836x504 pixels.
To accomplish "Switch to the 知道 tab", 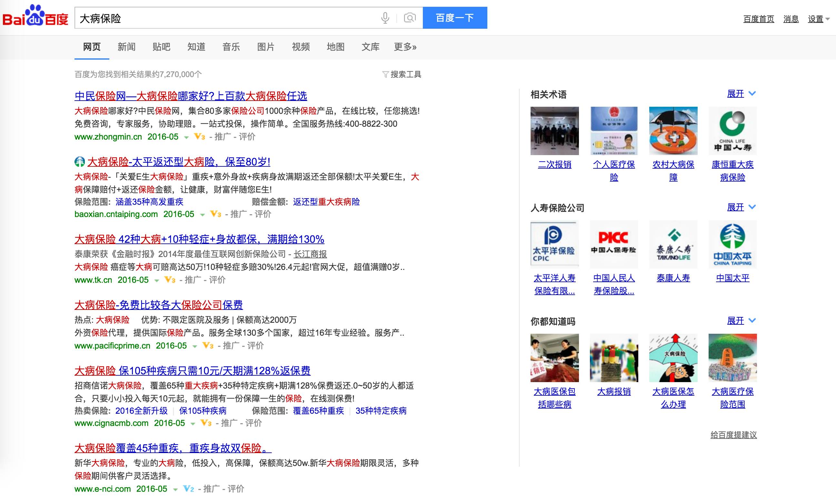I will coord(196,47).
